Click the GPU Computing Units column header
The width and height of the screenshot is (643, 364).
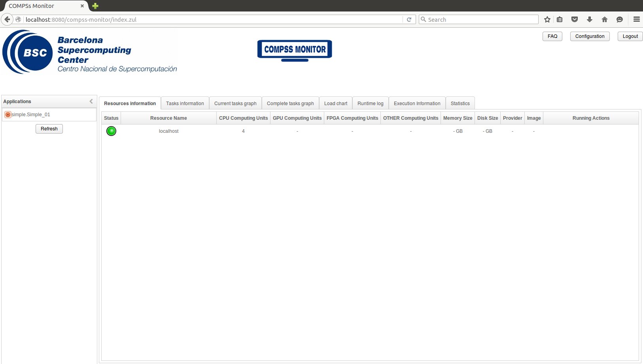[x=297, y=118]
